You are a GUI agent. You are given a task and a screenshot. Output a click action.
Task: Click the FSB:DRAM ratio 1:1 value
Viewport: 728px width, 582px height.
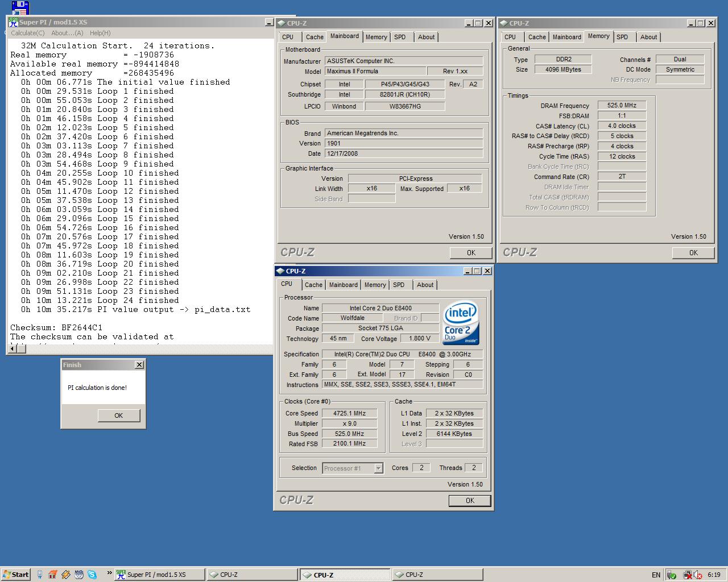(622, 115)
